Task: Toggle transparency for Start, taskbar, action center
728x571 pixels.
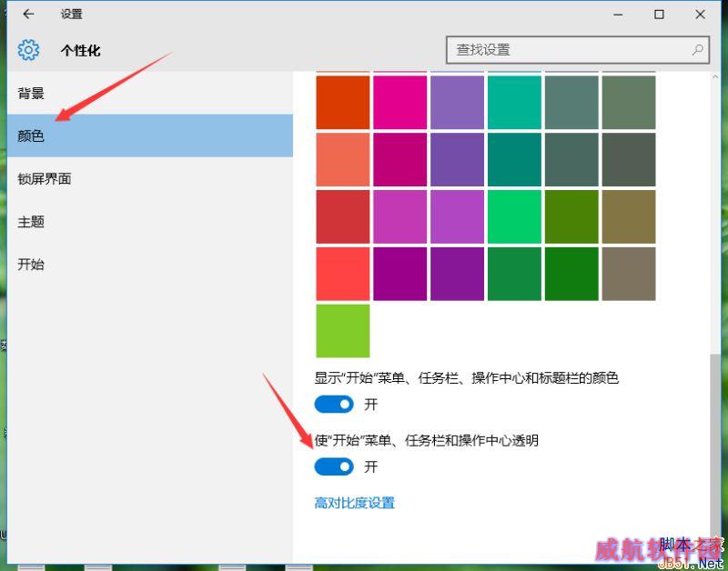Action: 334,466
